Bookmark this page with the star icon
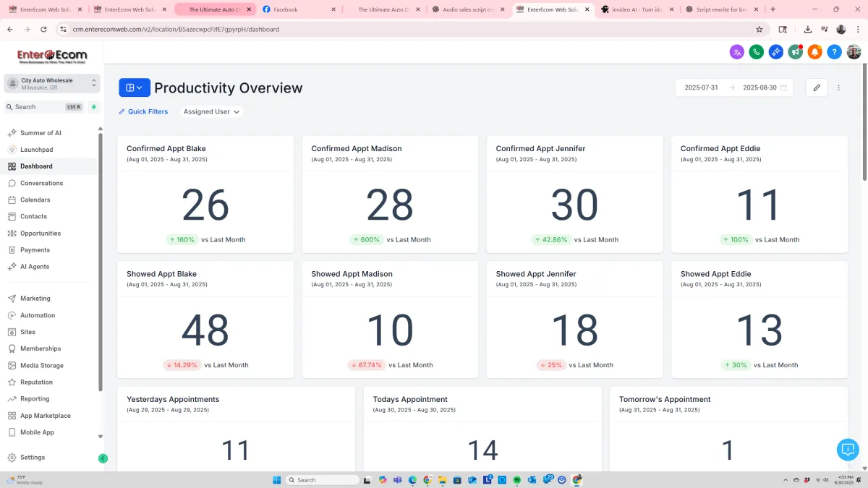 point(759,30)
